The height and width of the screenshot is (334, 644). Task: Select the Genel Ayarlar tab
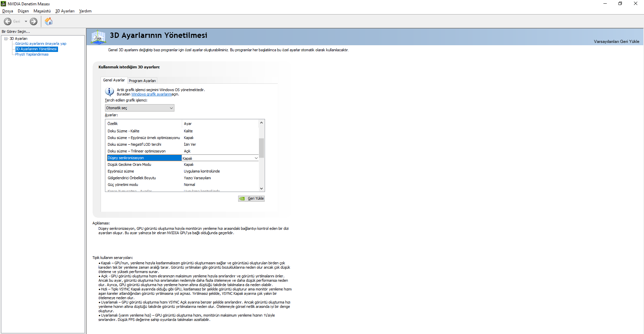click(114, 80)
